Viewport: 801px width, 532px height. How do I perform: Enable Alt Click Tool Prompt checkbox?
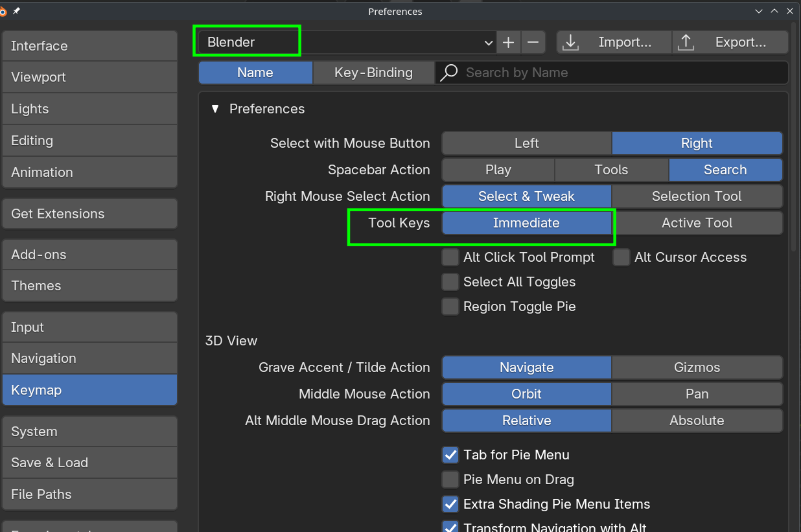pos(450,257)
